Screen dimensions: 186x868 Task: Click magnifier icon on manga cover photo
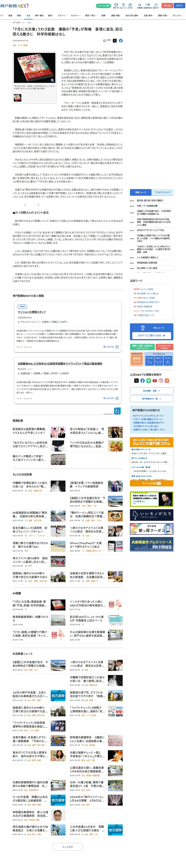point(52,80)
